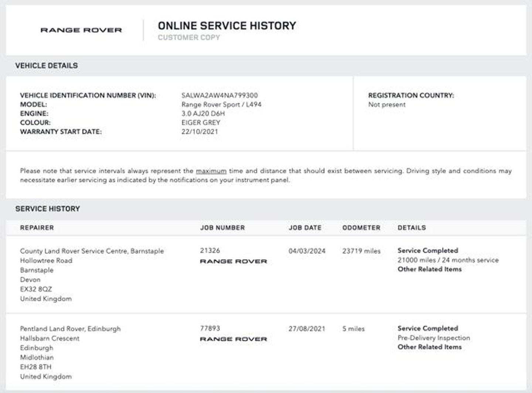Viewport: 532px width, 393px height.
Task: Click the Job Number column header
Action: coord(222,228)
